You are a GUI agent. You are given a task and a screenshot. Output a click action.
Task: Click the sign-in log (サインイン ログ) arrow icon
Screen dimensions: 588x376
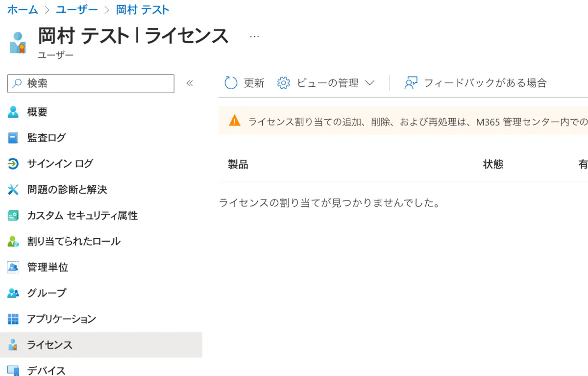point(13,164)
